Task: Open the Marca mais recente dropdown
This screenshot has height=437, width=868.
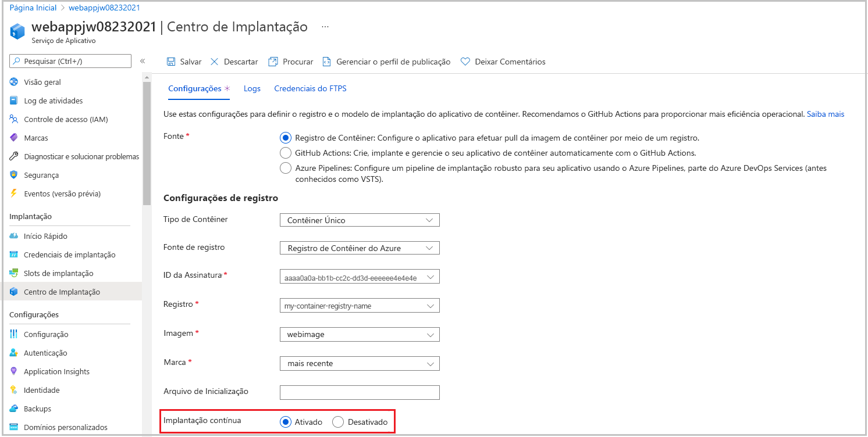Action: [x=360, y=364]
